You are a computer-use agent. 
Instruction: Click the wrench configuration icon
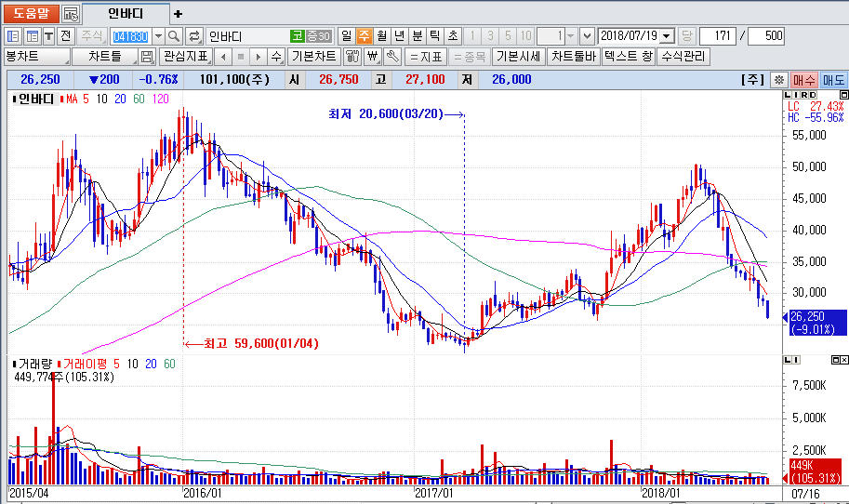(x=391, y=57)
